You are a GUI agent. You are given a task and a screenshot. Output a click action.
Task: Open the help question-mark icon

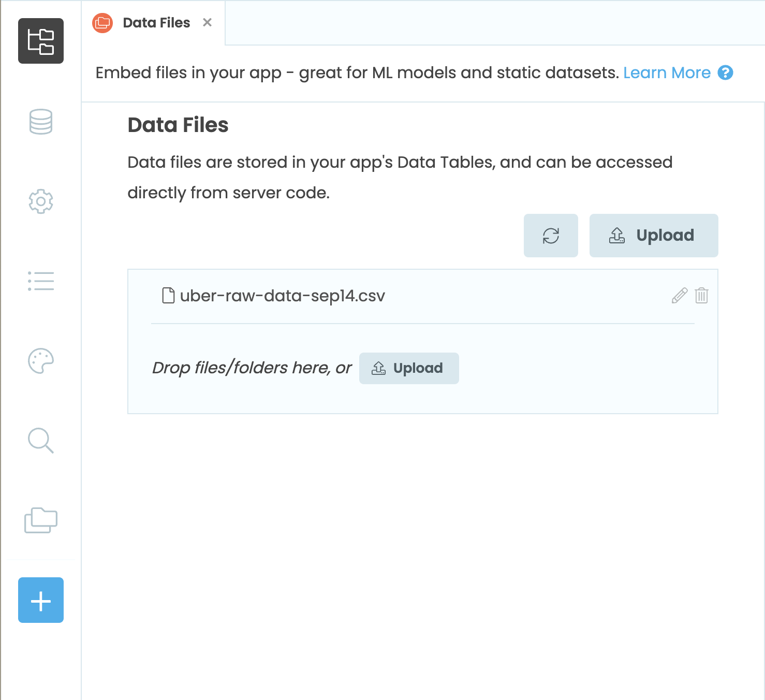tap(726, 73)
